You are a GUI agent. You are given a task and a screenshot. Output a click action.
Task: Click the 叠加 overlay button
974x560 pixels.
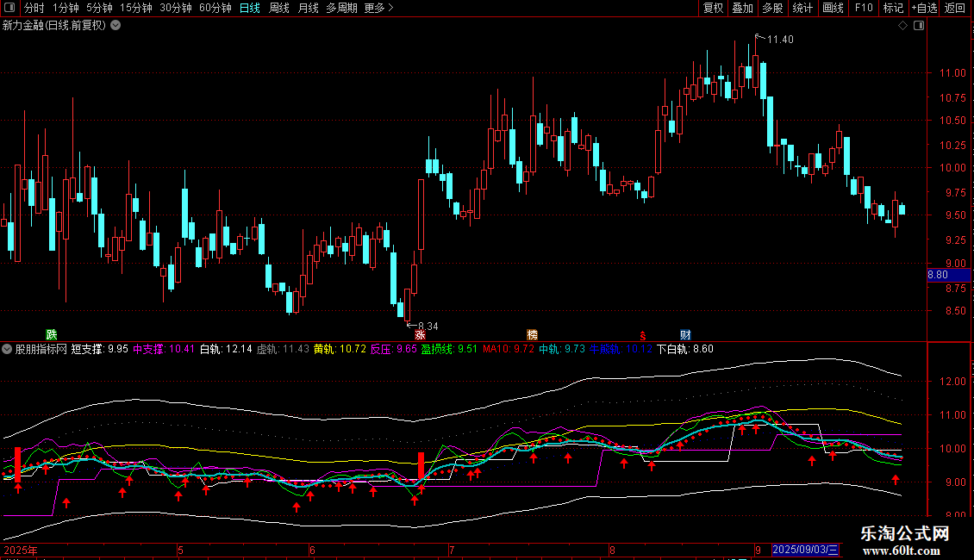742,8
